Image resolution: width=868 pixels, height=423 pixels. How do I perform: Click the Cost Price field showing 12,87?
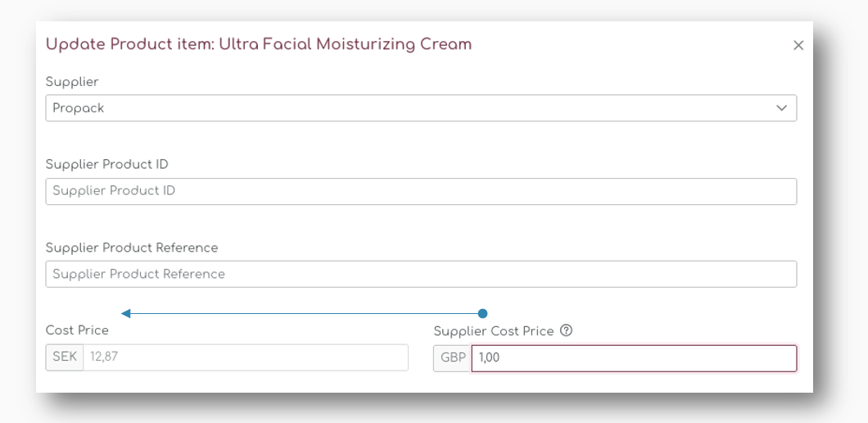246,357
